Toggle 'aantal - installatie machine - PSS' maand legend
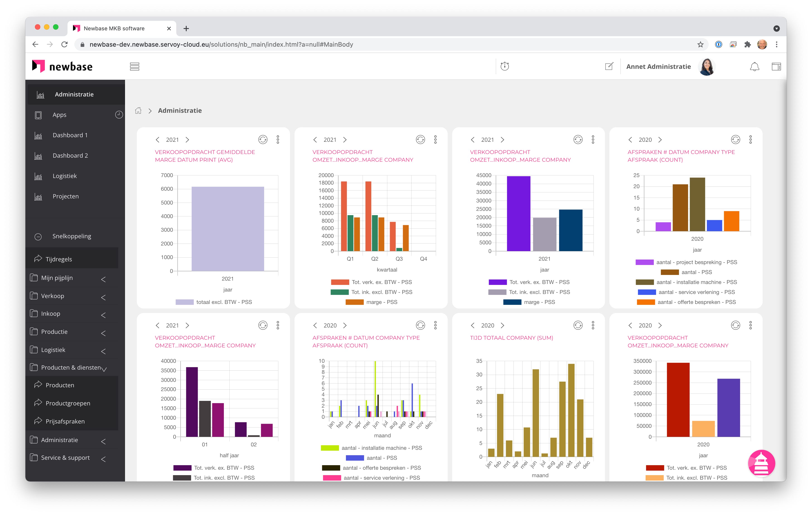This screenshot has height=515, width=812. click(329, 448)
